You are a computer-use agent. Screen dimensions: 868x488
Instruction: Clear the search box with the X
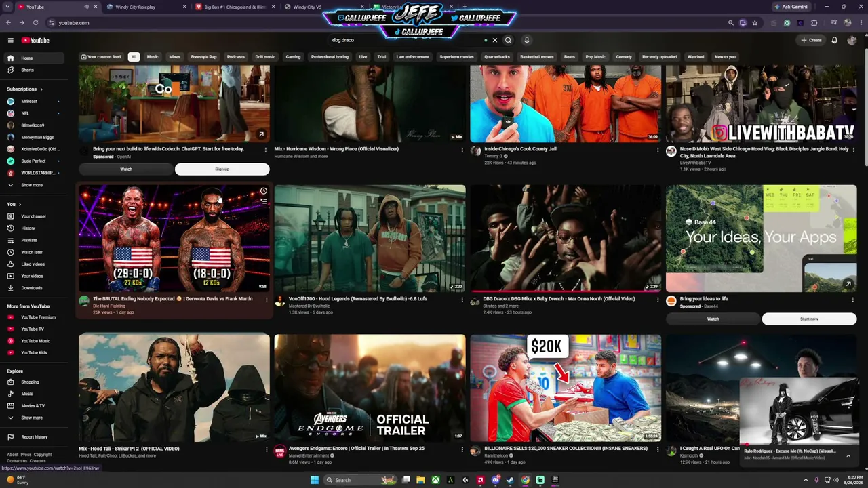(494, 40)
